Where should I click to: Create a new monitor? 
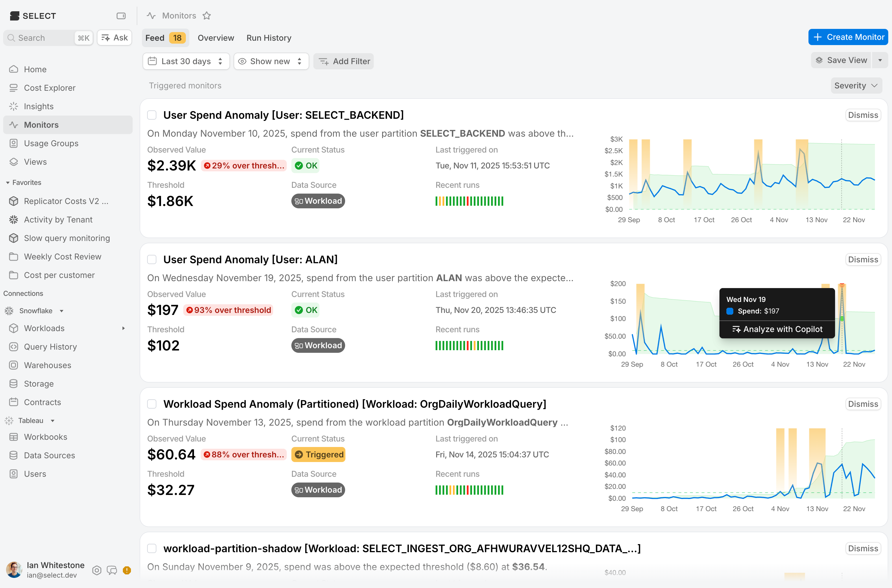(848, 37)
